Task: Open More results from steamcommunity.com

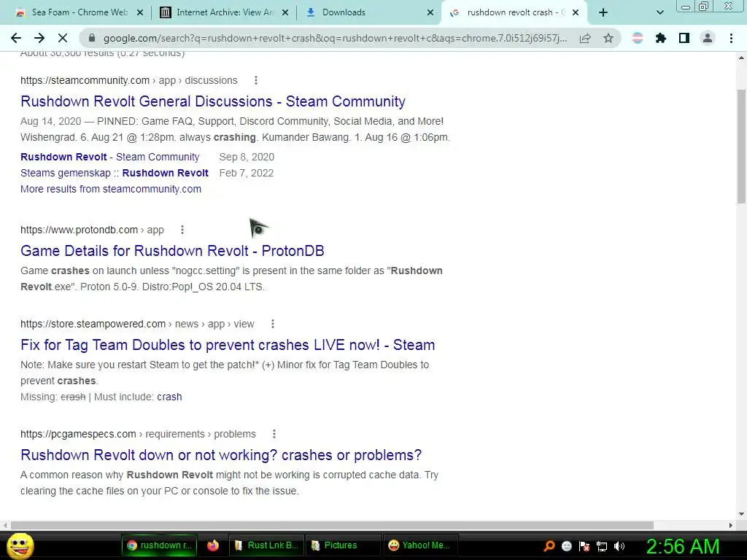Action: [111, 189]
